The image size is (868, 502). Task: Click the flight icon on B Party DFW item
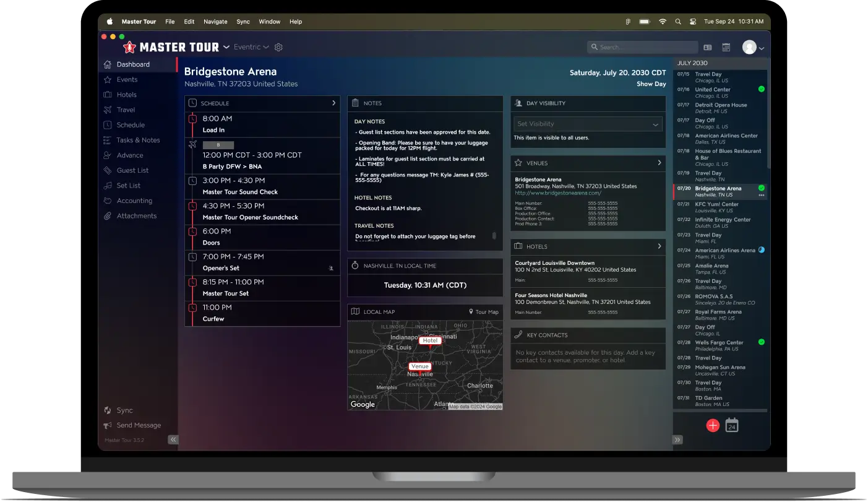[x=192, y=144]
